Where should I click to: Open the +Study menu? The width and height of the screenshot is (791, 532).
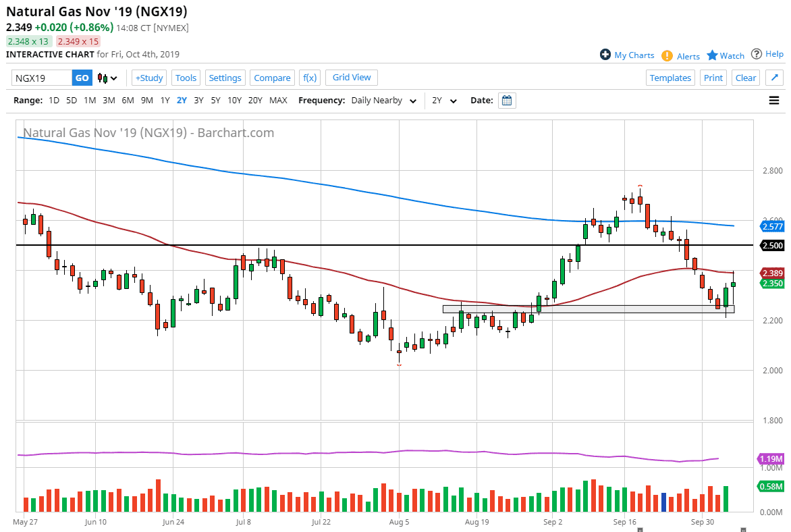pos(149,78)
